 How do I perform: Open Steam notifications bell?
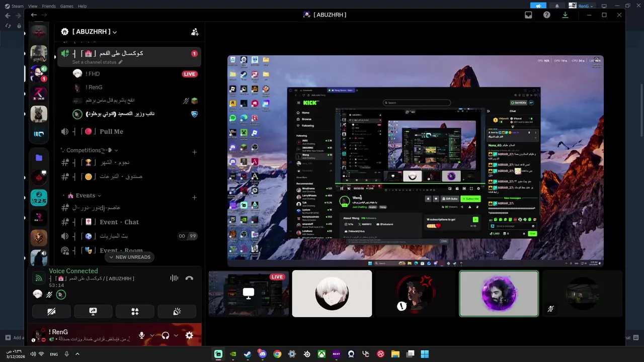pyautogui.click(x=557, y=6)
